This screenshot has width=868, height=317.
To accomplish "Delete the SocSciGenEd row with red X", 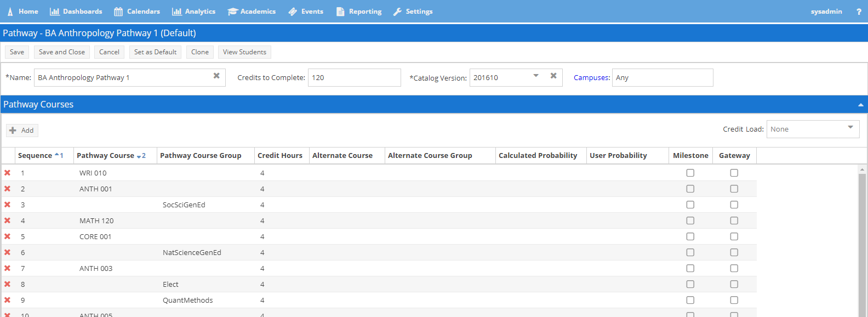I will coord(8,205).
